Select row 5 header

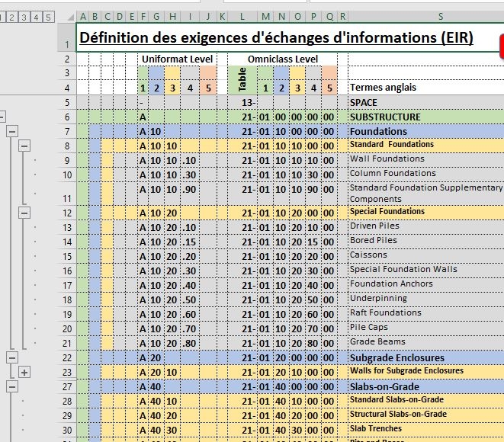point(67,102)
